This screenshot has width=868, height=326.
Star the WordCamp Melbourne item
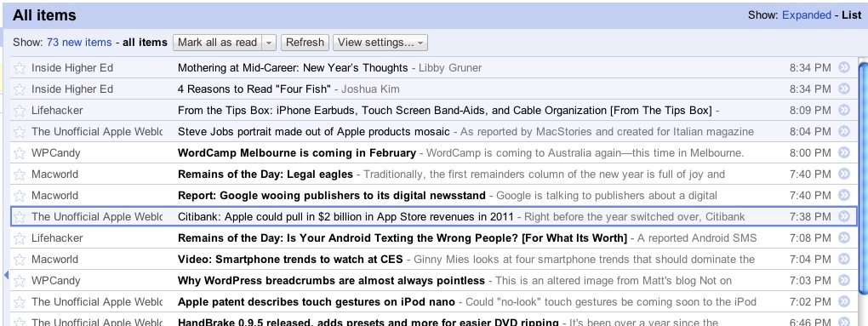[20, 153]
